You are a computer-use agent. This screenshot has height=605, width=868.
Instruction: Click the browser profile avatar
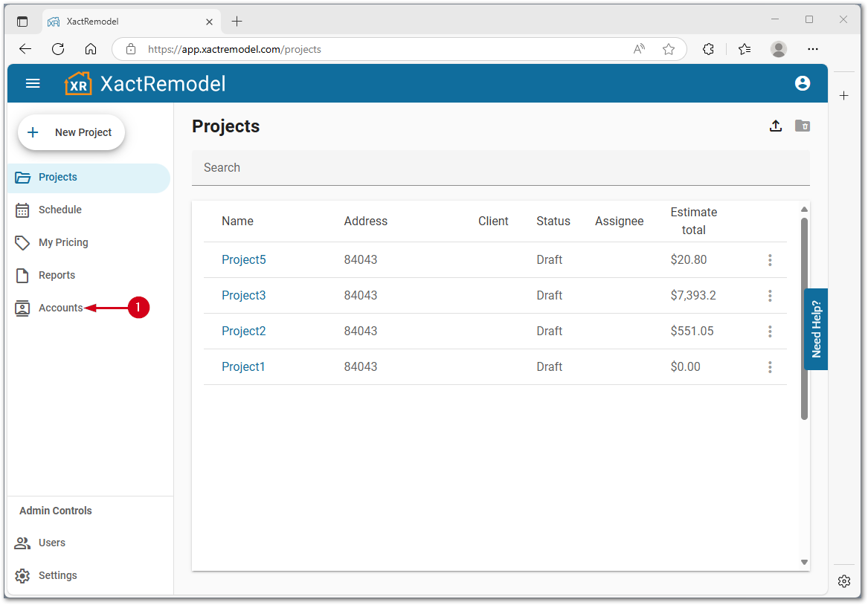click(778, 49)
